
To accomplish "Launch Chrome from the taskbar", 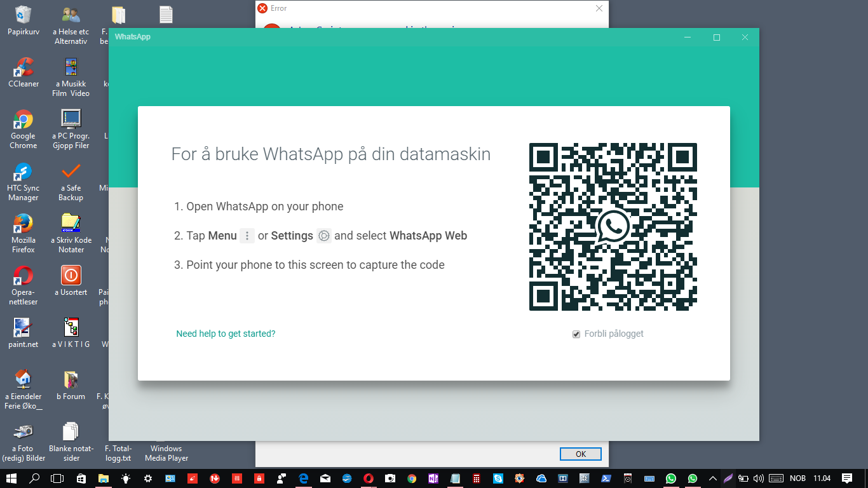I will [412, 478].
